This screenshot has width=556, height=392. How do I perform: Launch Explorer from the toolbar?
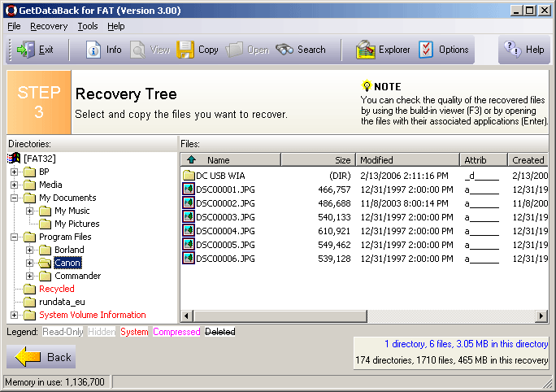click(x=366, y=50)
